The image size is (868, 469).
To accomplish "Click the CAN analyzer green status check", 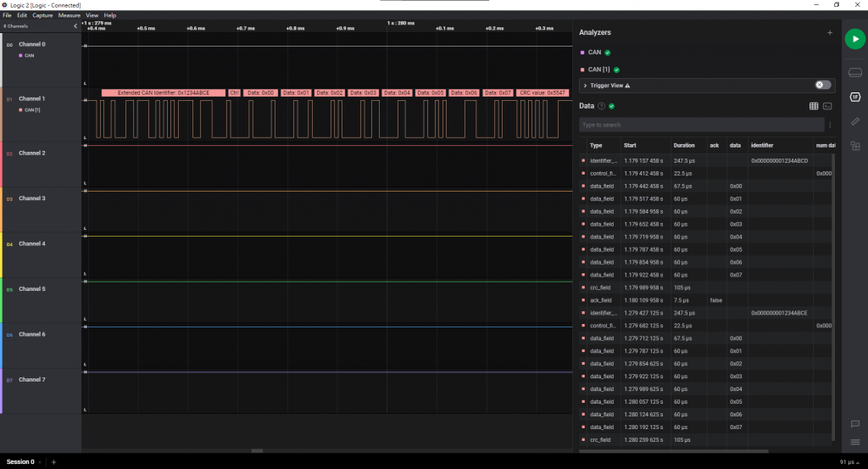I will coord(607,53).
